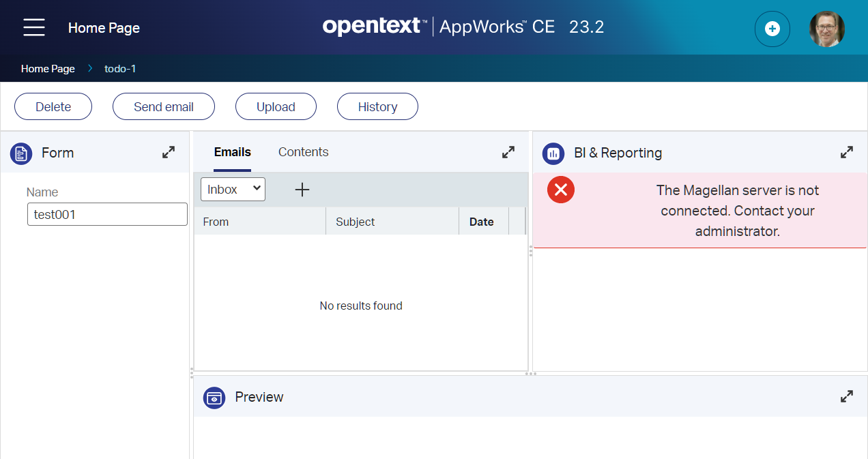
Task: Maximize the BI & Reporting panel
Action: point(846,153)
